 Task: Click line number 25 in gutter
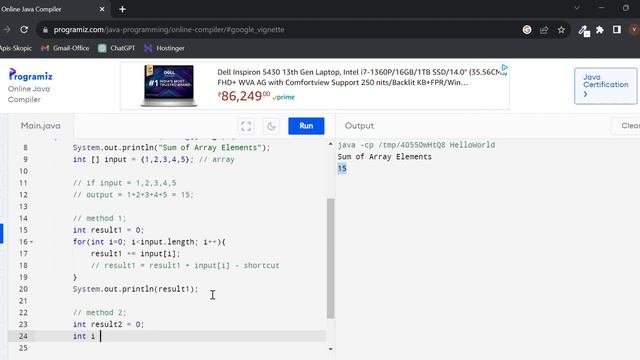click(x=23, y=348)
